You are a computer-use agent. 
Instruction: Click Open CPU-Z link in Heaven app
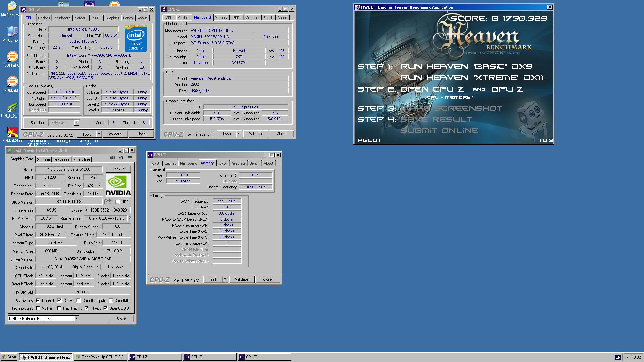click(x=432, y=89)
